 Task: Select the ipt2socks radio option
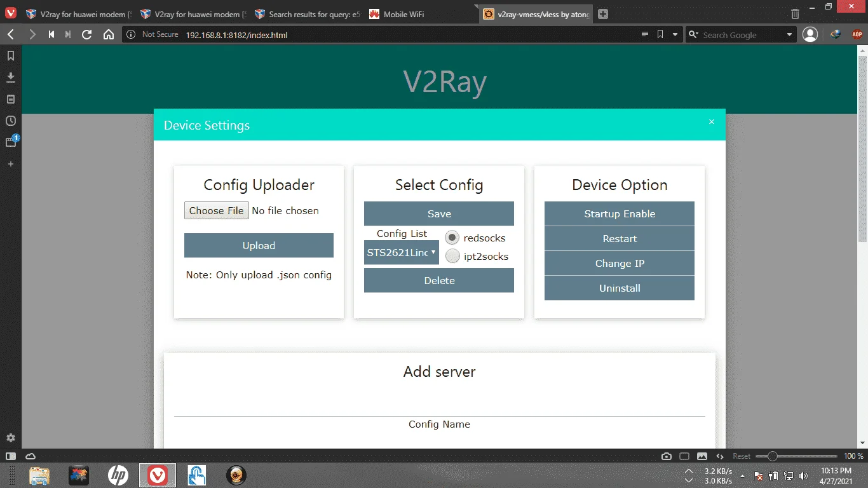coord(452,256)
